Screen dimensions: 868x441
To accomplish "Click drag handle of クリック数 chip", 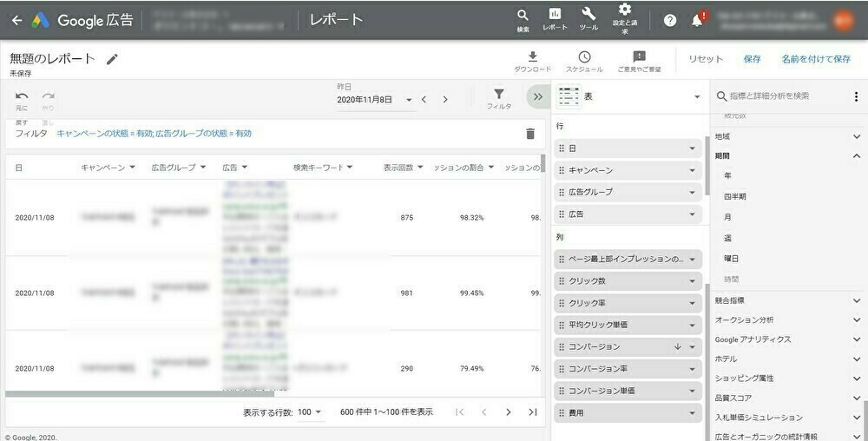I will click(x=562, y=281).
